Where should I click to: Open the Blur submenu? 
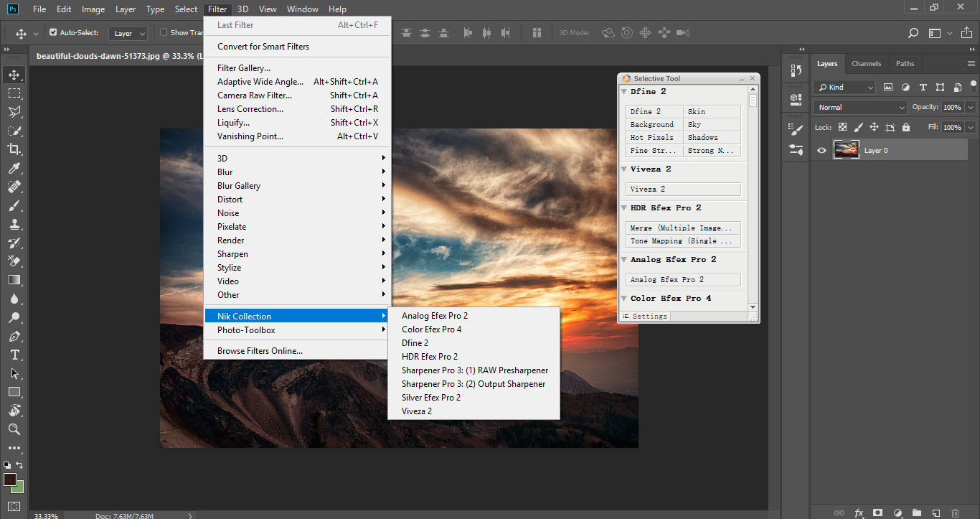click(x=298, y=172)
